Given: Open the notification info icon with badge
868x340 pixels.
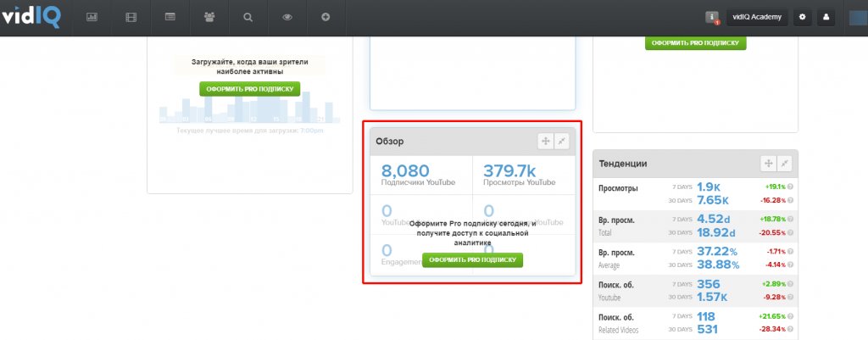Looking at the screenshot, I should (712, 17).
